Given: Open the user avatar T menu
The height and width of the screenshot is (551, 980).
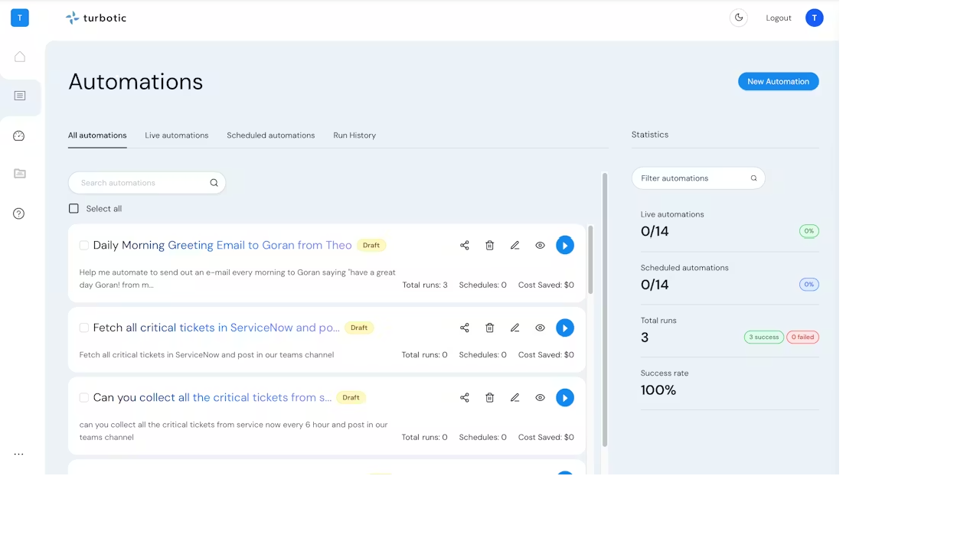Looking at the screenshot, I should (x=815, y=18).
